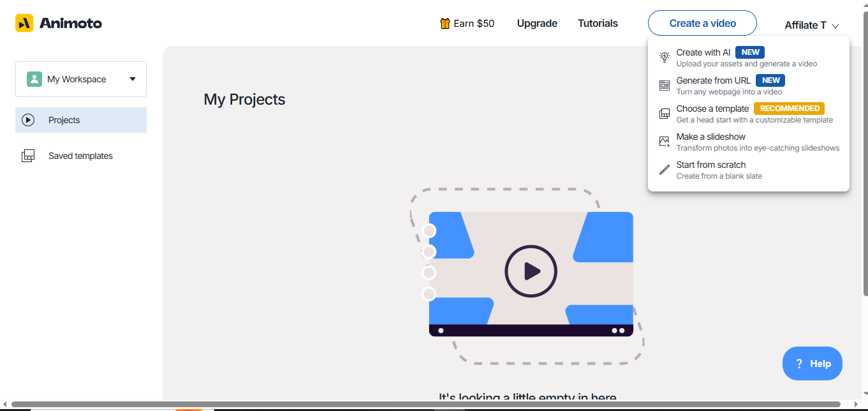Screen dimensions: 868x411
Task: Select Choose a template menu option
Action: click(x=749, y=114)
